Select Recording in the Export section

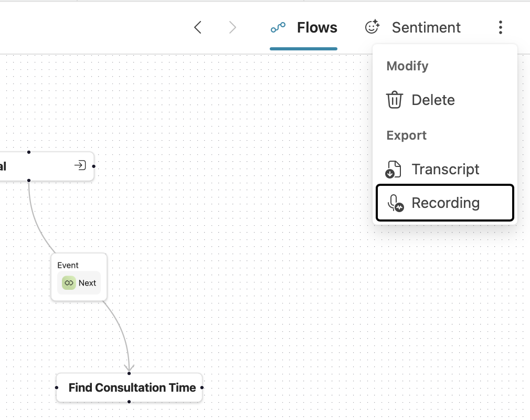click(x=445, y=203)
